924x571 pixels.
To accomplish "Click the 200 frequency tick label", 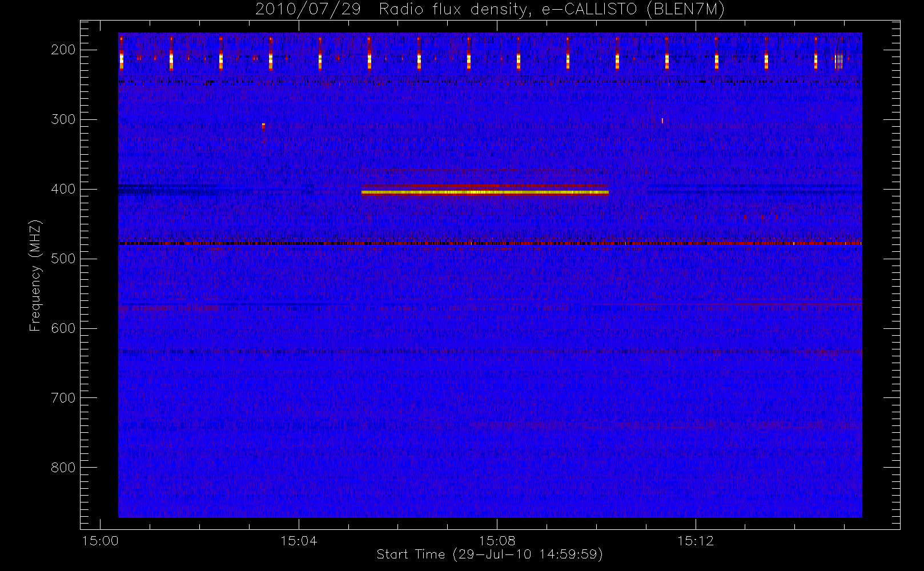I will (x=63, y=50).
